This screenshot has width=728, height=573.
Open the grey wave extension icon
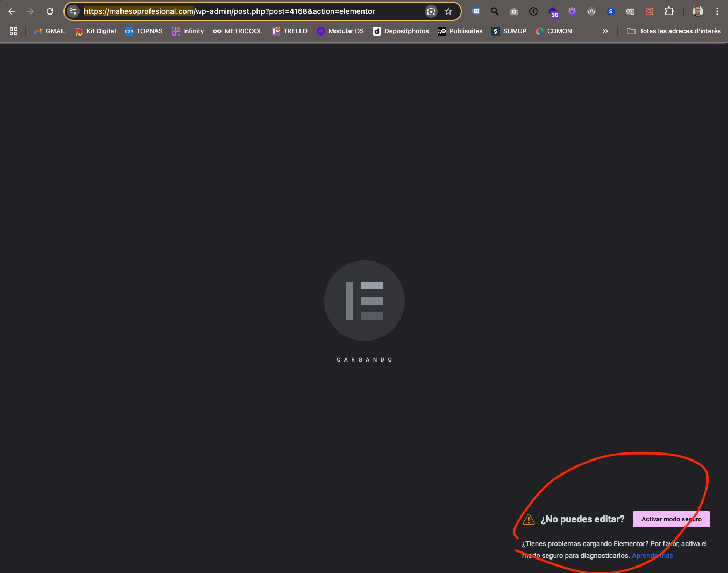[x=591, y=11]
